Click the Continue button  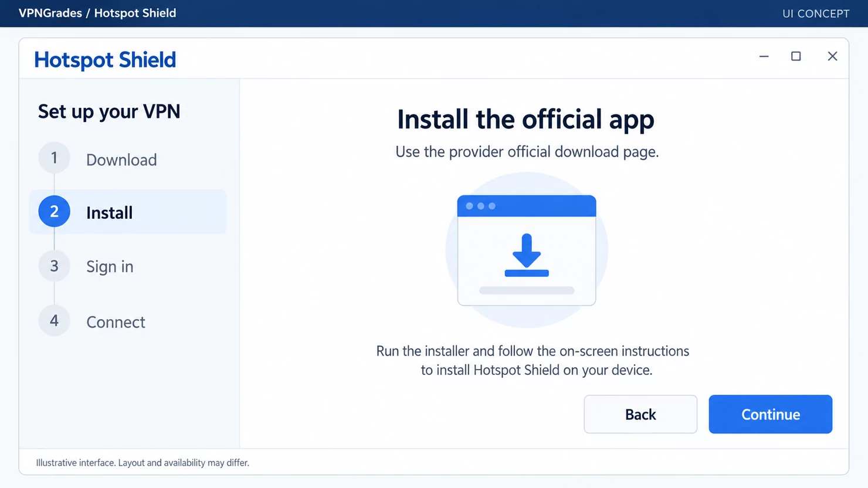[770, 414]
